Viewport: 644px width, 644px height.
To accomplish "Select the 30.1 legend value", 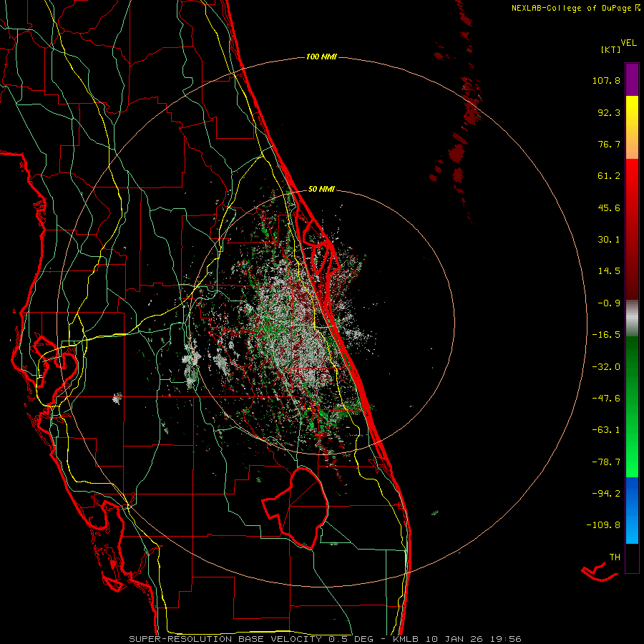I will point(609,240).
